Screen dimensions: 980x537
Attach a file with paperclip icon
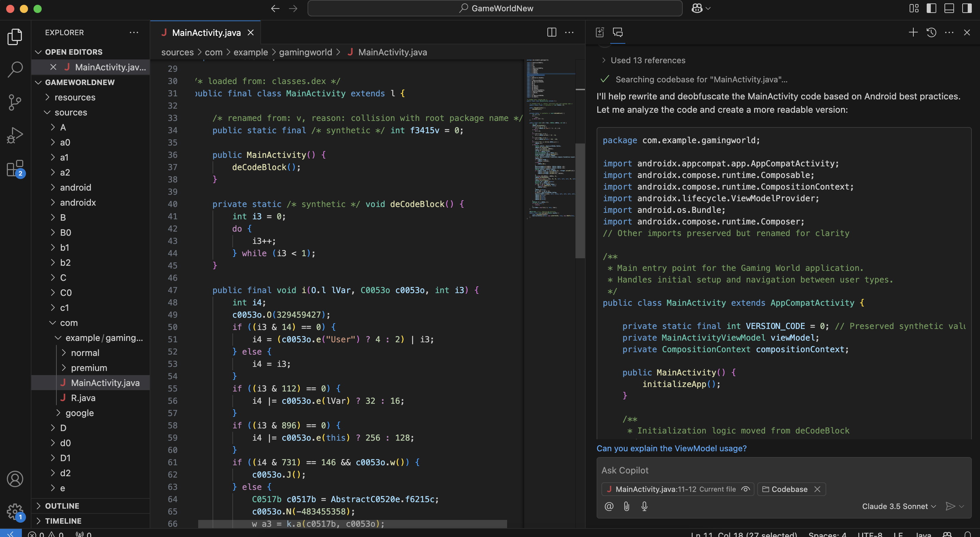pos(627,506)
